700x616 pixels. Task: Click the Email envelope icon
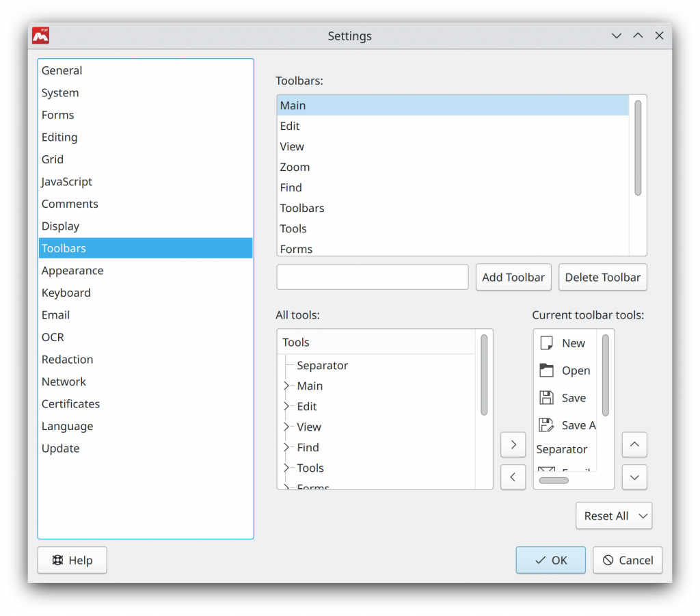(x=546, y=471)
